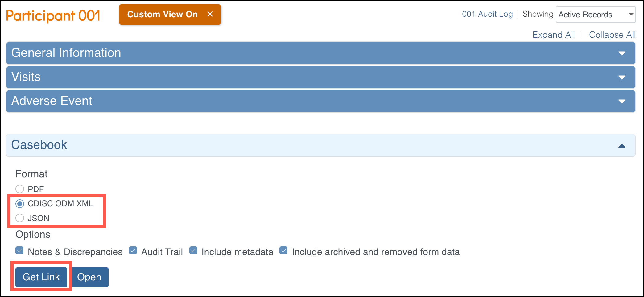644x297 pixels.
Task: Toggle the Audit Trail checkbox
Action: [133, 251]
